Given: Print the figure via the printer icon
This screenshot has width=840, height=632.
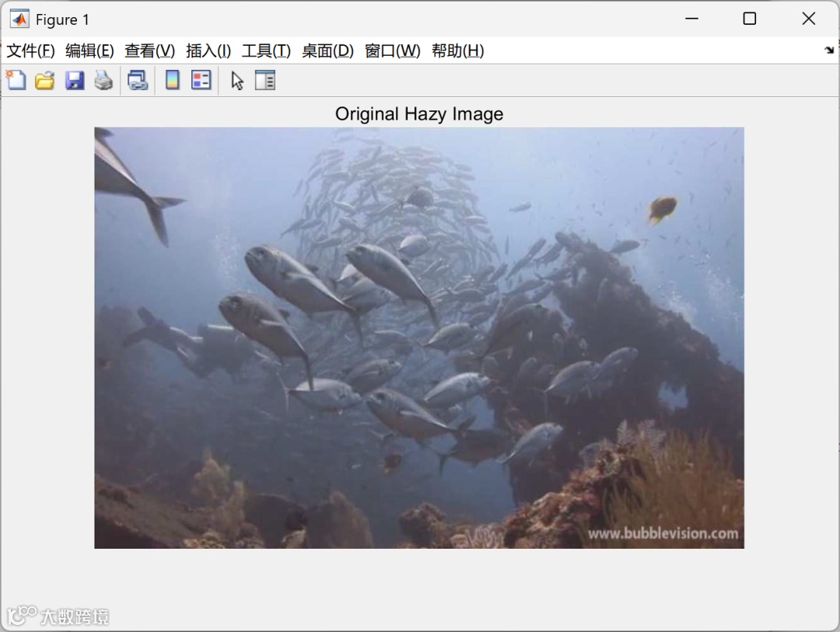Looking at the screenshot, I should pyautogui.click(x=104, y=80).
